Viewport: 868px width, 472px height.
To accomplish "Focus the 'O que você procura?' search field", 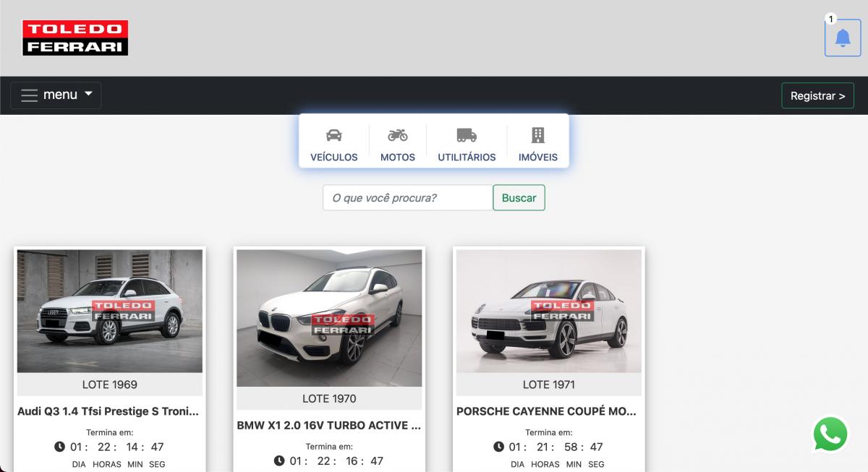I will [408, 197].
